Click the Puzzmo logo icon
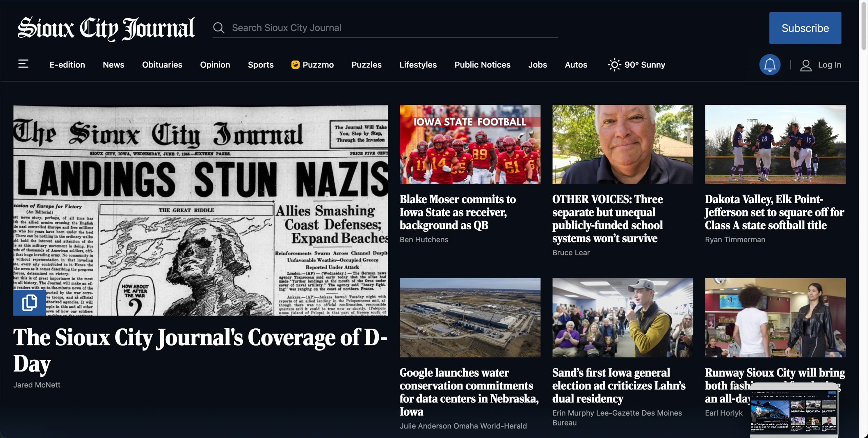868x438 pixels. coord(295,64)
